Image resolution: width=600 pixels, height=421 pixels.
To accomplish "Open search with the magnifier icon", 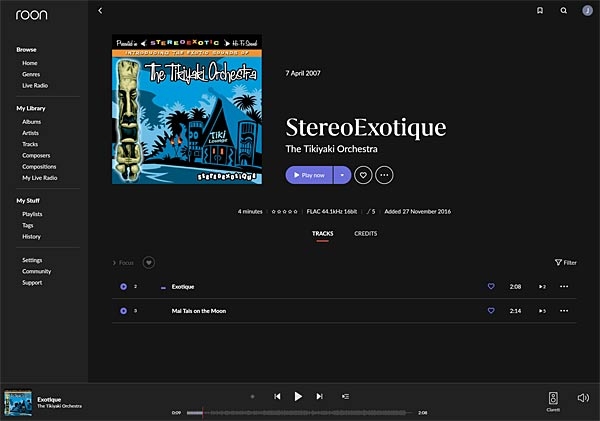I will click(564, 11).
